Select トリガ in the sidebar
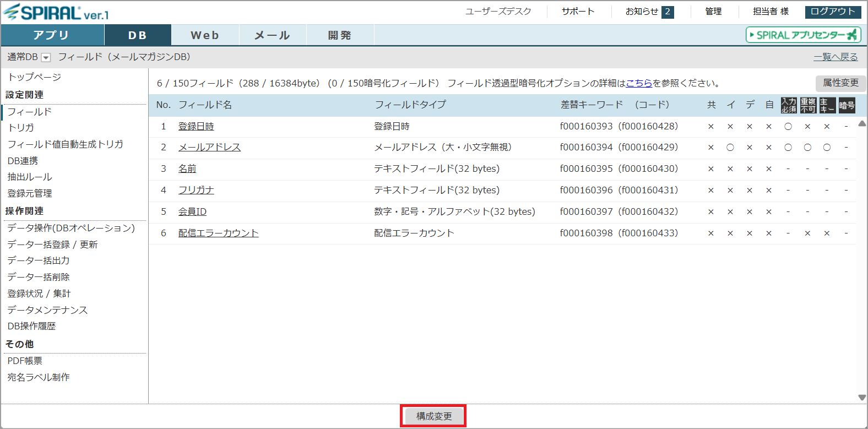The image size is (868, 429). pyautogui.click(x=21, y=128)
